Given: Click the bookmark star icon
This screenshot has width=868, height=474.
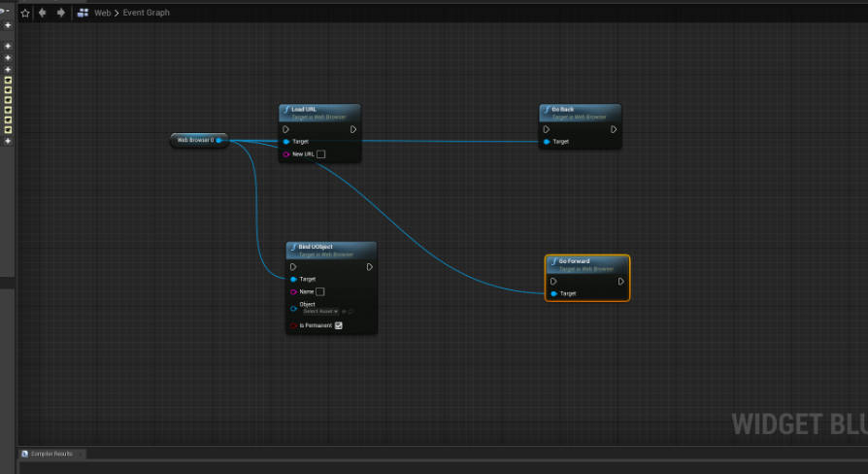Looking at the screenshot, I should [x=25, y=14].
